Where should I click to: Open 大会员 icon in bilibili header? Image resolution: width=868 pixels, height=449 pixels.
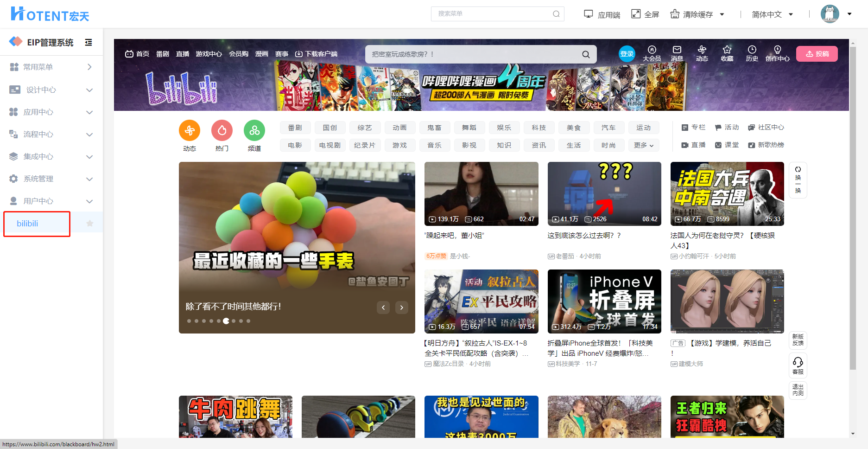point(652,50)
